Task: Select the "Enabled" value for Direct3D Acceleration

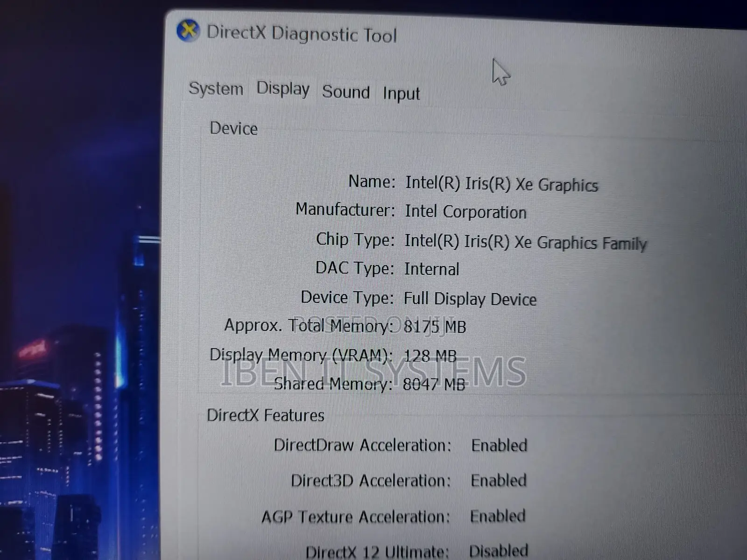Action: click(499, 480)
